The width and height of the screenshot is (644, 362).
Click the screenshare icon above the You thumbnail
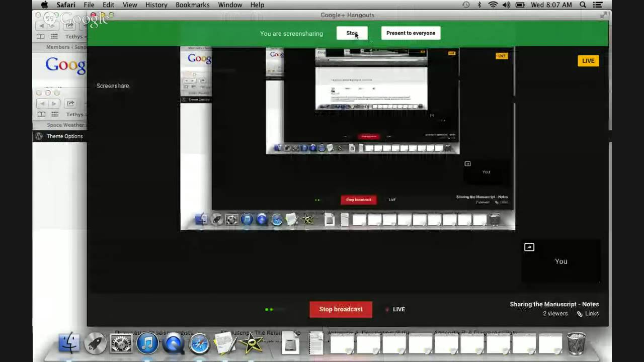click(x=529, y=247)
